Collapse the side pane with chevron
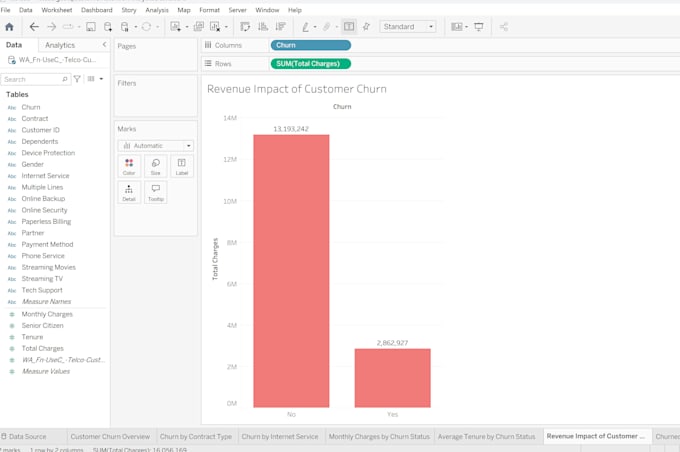Screen dimensions: 680x452 [105, 45]
